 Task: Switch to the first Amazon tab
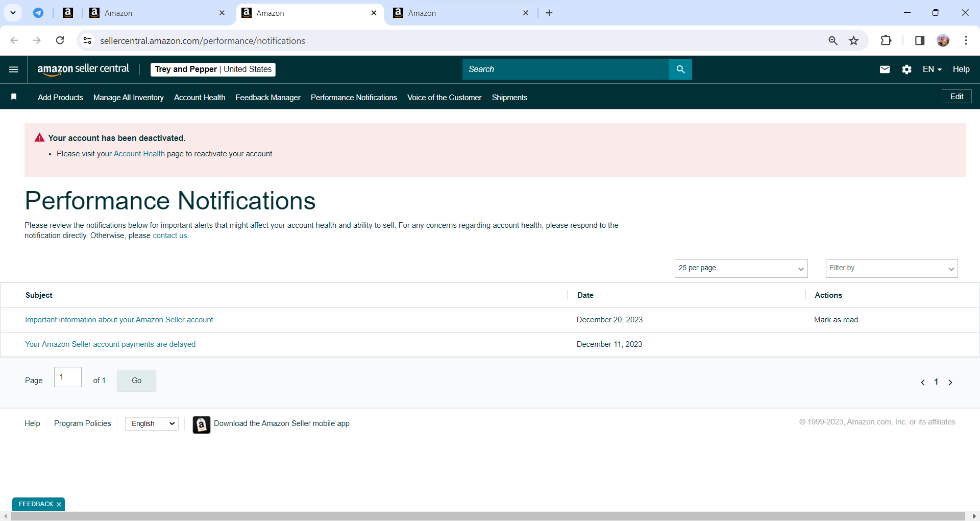tap(157, 13)
